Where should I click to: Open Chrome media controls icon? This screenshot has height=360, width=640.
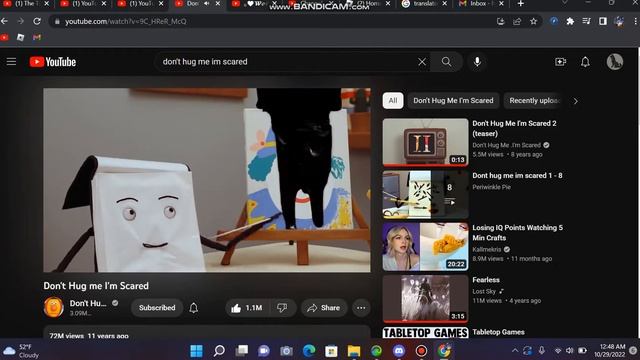[586, 21]
